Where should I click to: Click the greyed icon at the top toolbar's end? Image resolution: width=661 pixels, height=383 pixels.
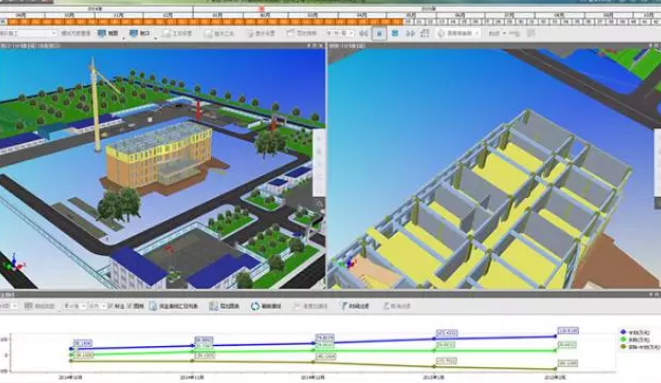(531, 33)
